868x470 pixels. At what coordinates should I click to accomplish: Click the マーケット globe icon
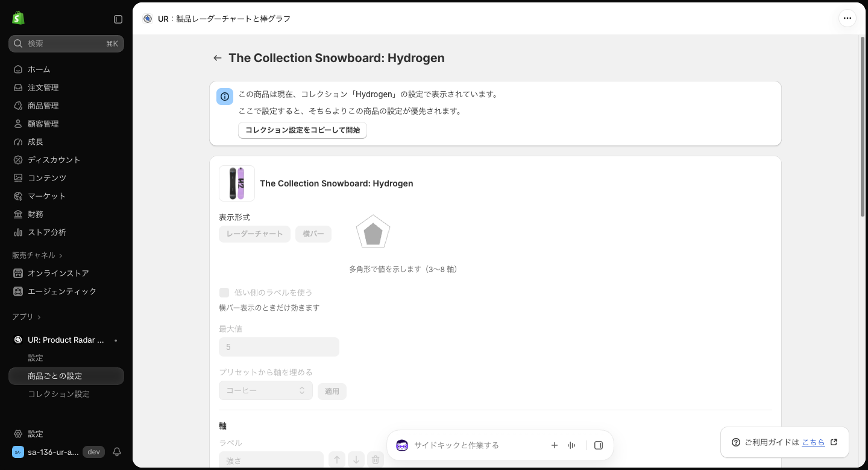pyautogui.click(x=18, y=196)
